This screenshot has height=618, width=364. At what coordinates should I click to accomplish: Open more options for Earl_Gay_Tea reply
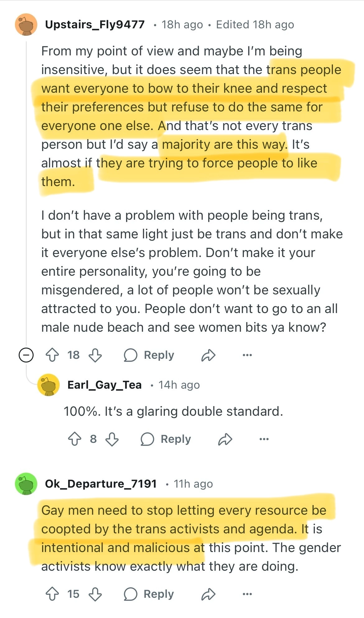(x=264, y=439)
